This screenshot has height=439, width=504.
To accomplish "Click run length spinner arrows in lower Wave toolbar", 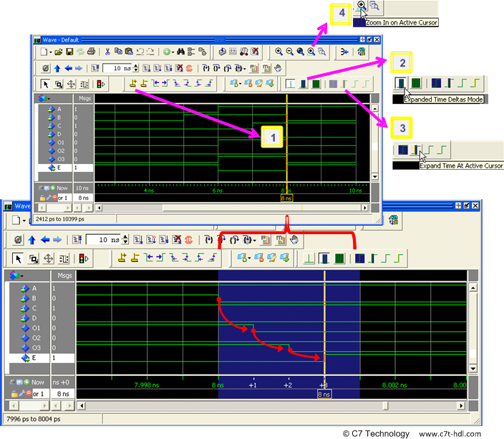I will coord(126,240).
